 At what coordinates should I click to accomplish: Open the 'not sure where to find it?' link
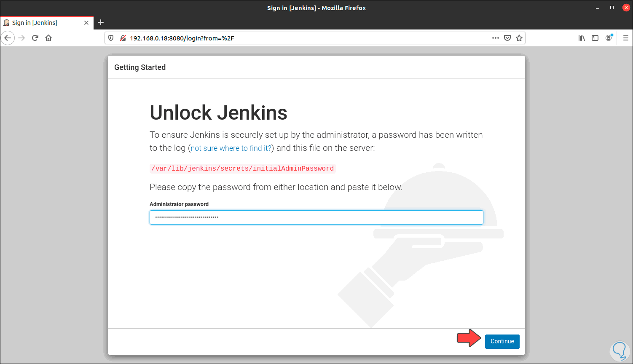click(x=231, y=148)
